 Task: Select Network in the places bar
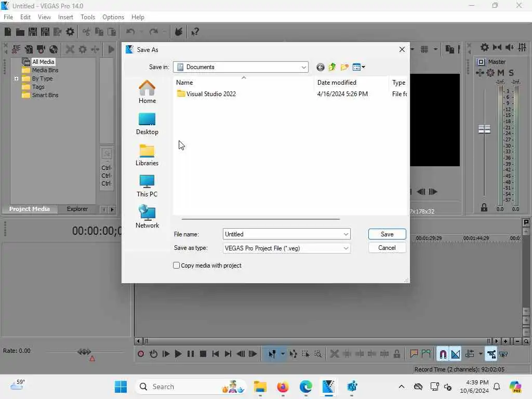(147, 217)
